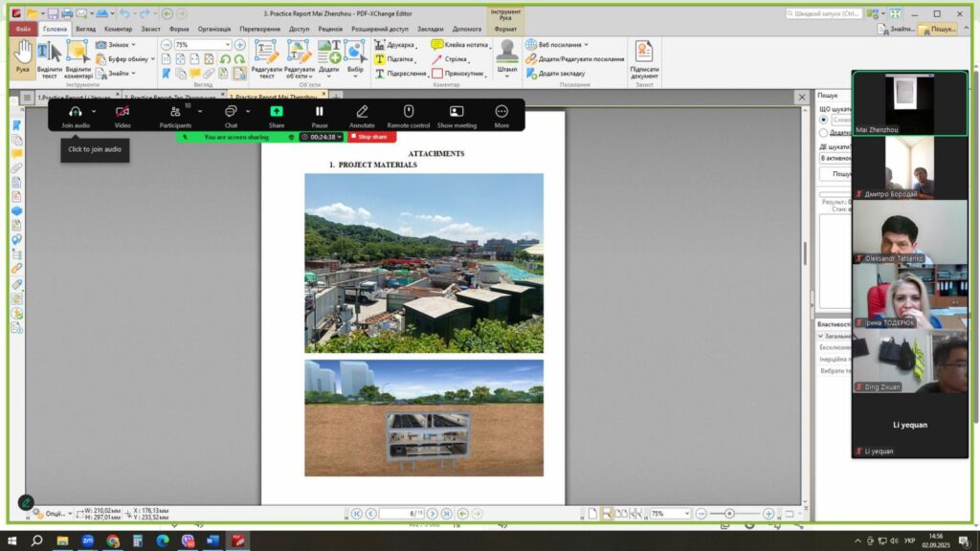980x551 pixels.
Task: Activate the Select Text (Виділити текст) tool
Action: (x=50, y=60)
